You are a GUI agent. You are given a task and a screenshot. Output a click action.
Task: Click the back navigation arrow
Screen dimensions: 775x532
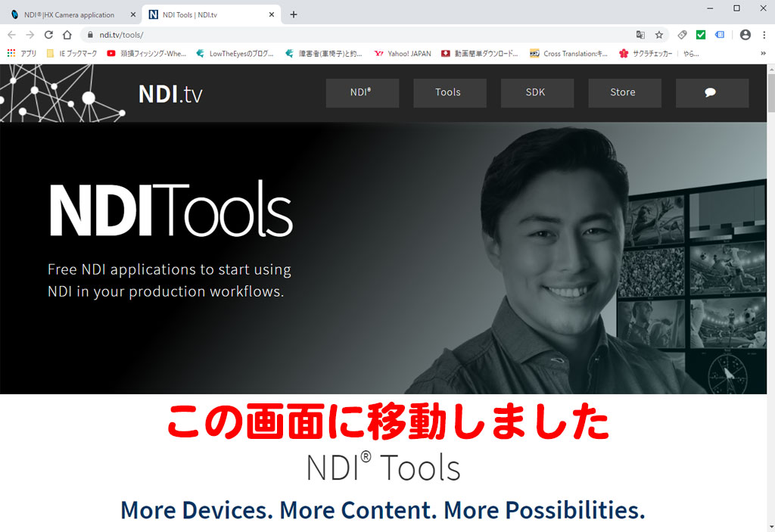tap(11, 35)
